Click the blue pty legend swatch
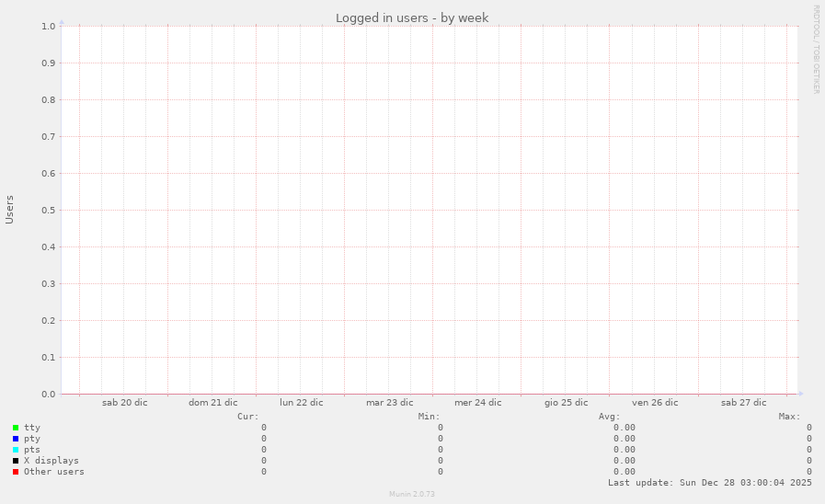Screen dimensions: 825x504 tap(16, 439)
